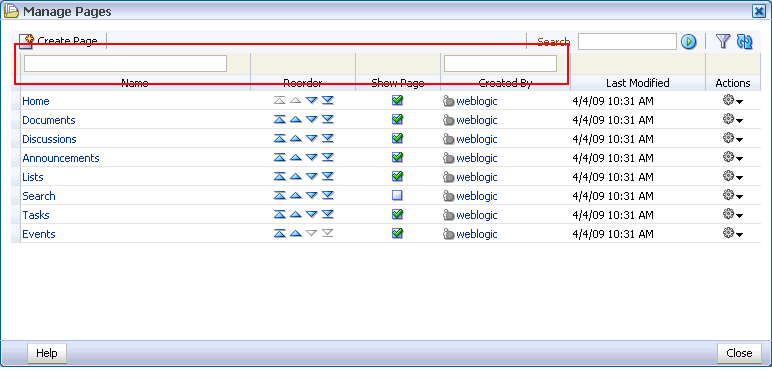Image resolution: width=772 pixels, height=381 pixels.
Task: Move Events page to top
Action: (x=279, y=234)
